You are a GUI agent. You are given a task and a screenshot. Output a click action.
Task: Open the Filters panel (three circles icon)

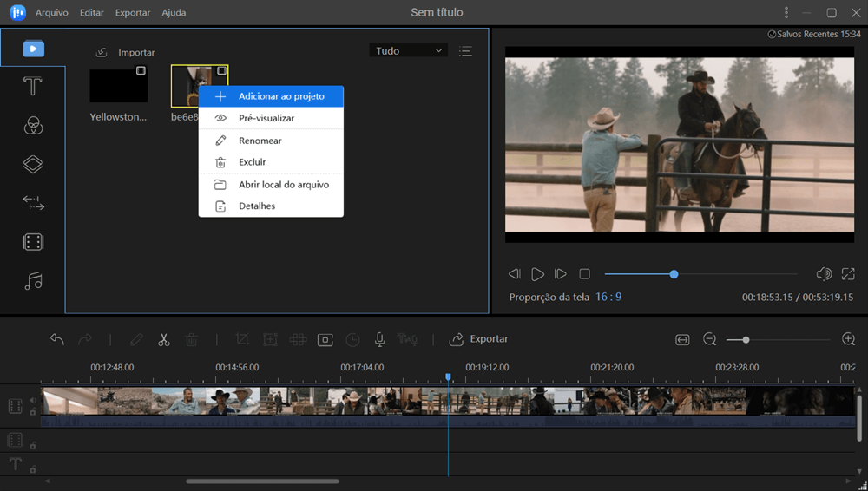pyautogui.click(x=33, y=126)
